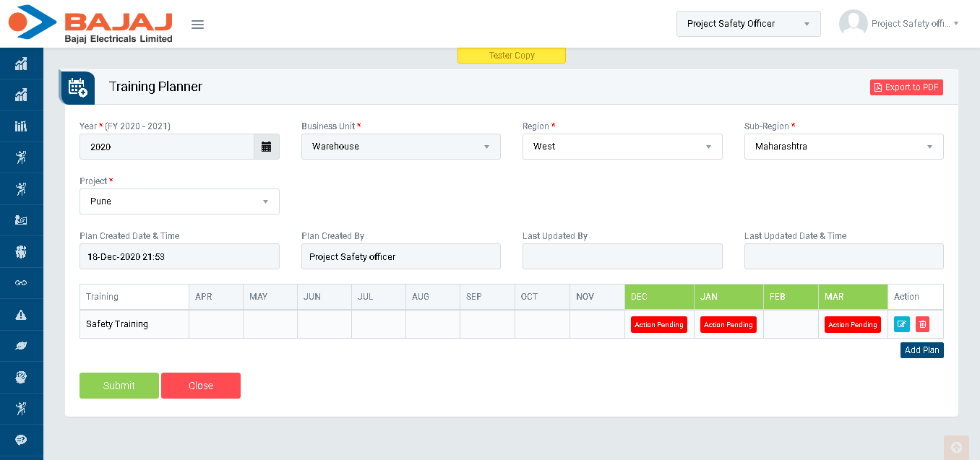The width and height of the screenshot is (980, 460).
Task: Click the glasses icon in the sidebar
Action: [21, 283]
